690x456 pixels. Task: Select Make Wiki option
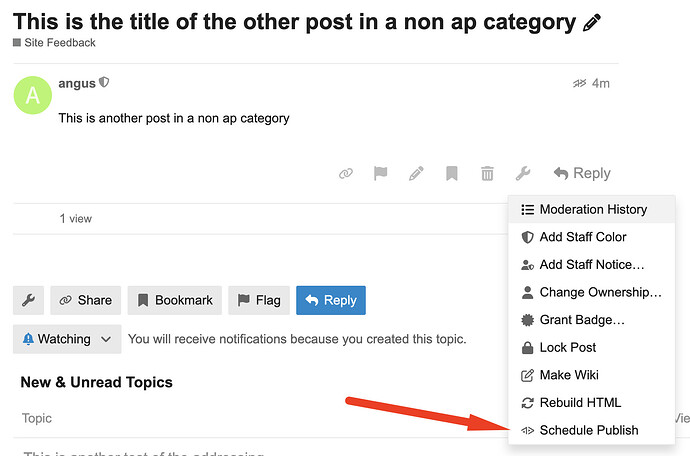coord(591,375)
